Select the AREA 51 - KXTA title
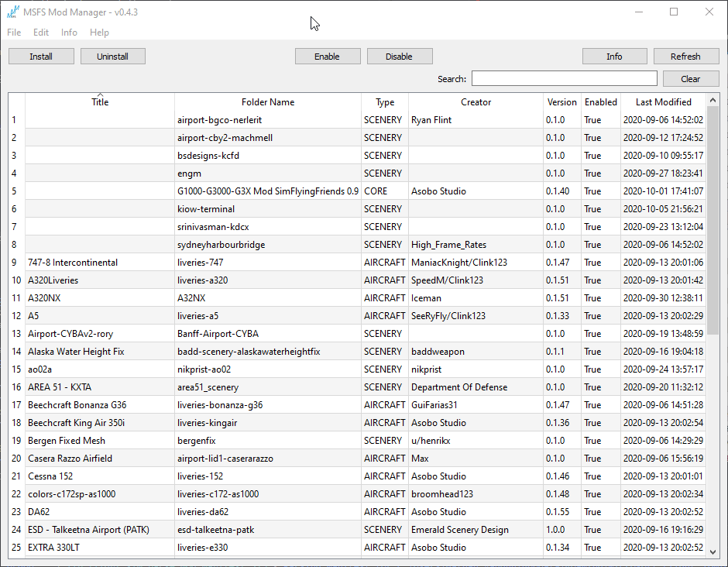 click(x=100, y=387)
